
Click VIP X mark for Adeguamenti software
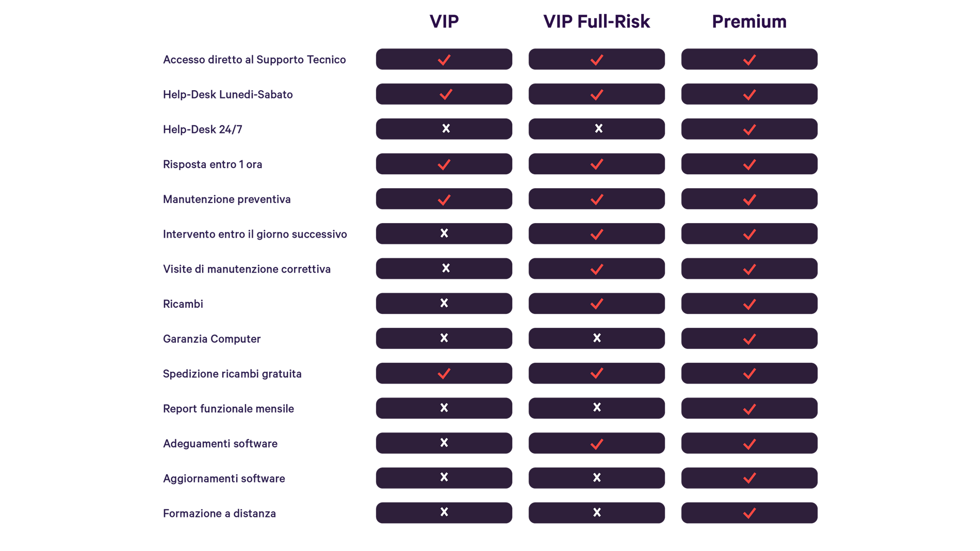444,443
